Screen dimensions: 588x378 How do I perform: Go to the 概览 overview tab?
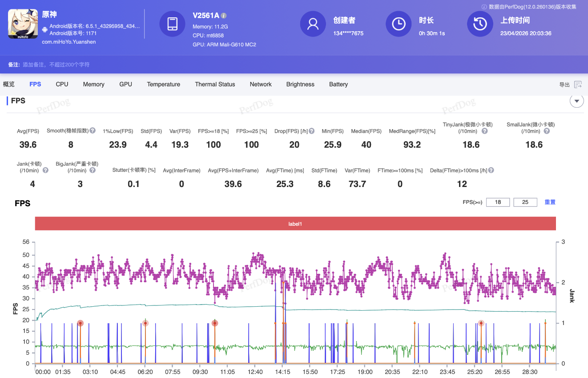9,84
